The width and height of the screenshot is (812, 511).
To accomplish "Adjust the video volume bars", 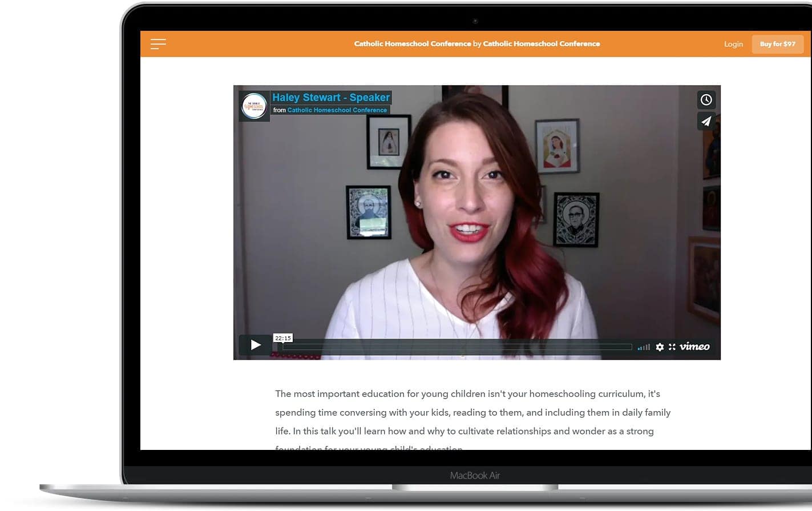I will tap(644, 347).
